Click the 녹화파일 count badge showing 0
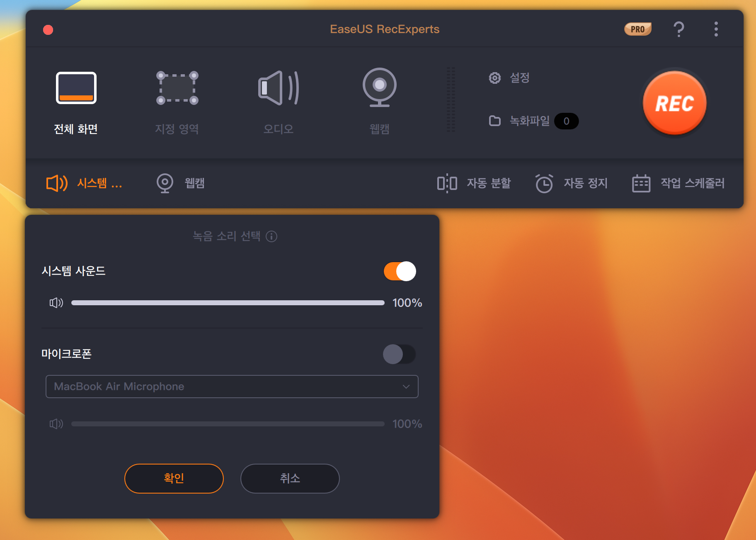This screenshot has width=756, height=540. (567, 121)
